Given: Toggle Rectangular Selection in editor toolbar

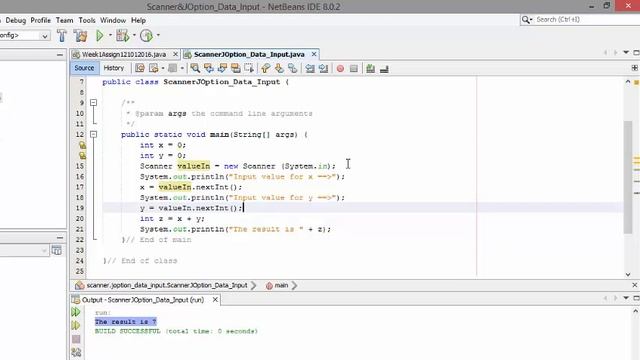Looking at the screenshot, I should [249, 69].
